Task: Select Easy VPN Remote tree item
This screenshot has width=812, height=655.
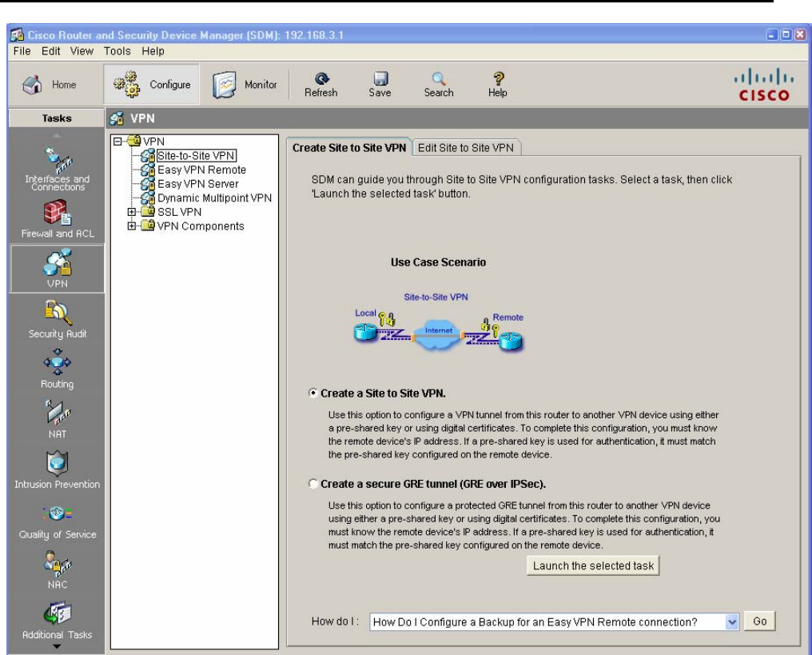Action: pyautogui.click(x=201, y=170)
